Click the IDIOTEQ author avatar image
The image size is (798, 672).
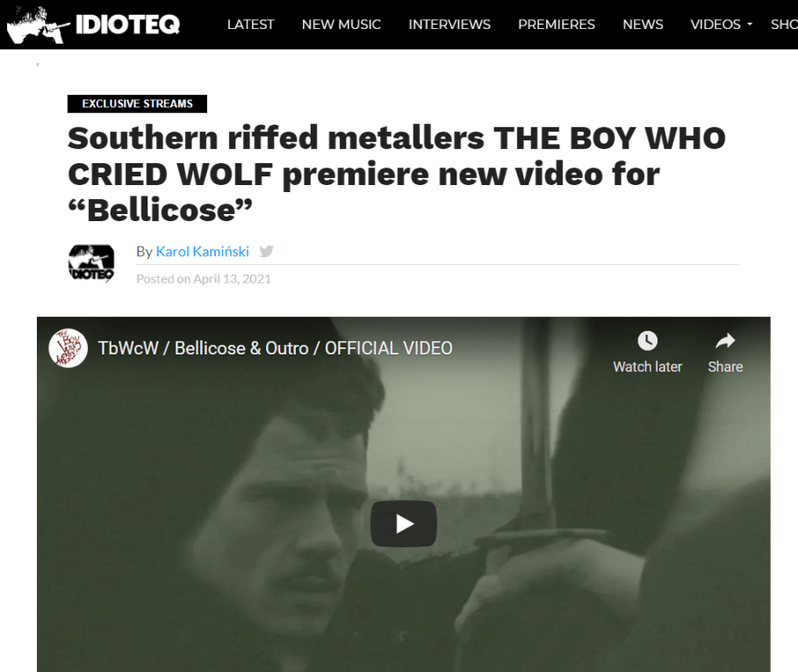tap(91, 263)
